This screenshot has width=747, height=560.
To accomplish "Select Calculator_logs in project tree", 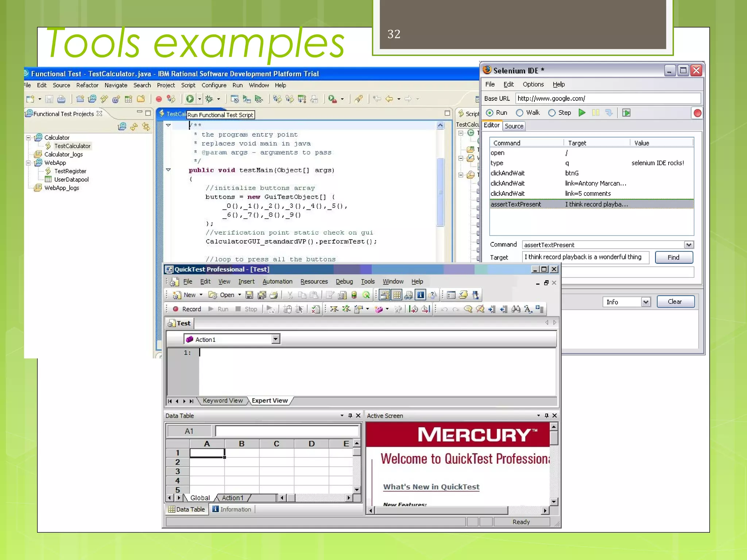I will point(63,154).
